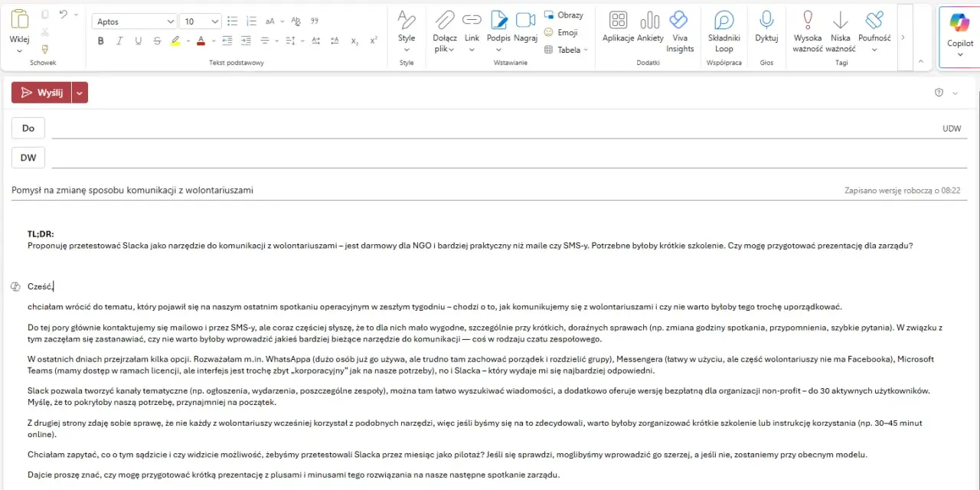This screenshot has height=490, width=980.
Task: Click the subscript icon
Action: click(x=355, y=41)
